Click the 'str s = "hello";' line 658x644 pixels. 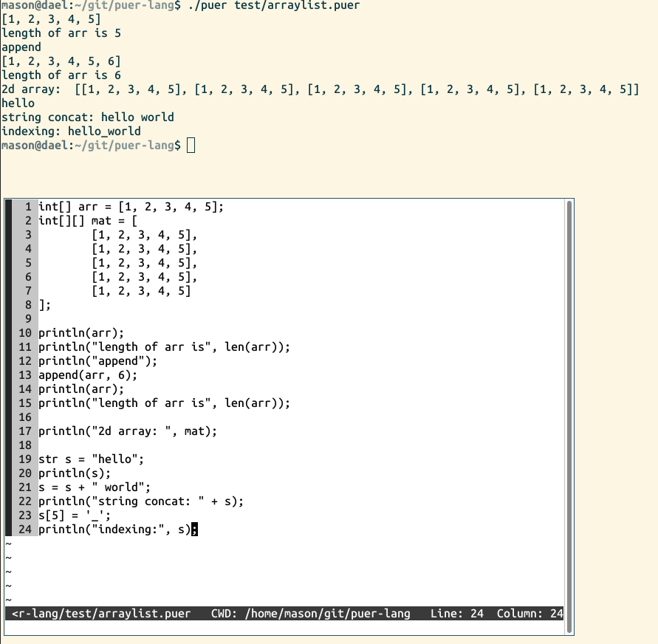(91, 459)
